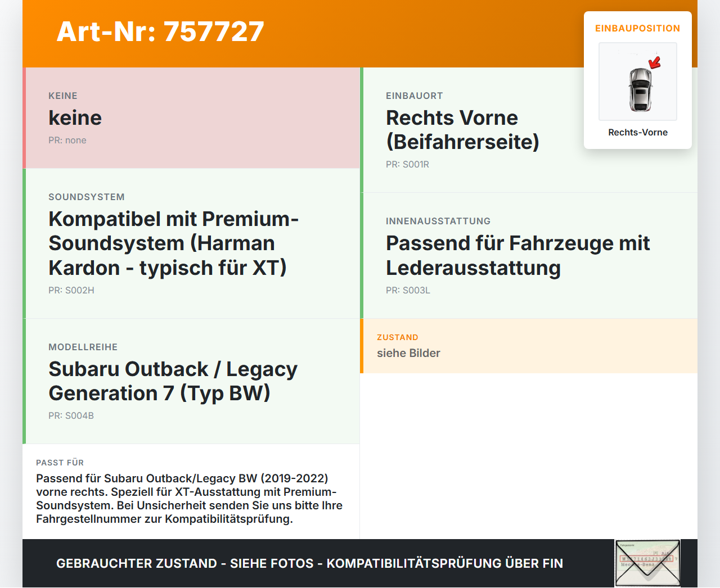
Task: Click the car position image in Einbauposition card
Action: pyautogui.click(x=638, y=82)
